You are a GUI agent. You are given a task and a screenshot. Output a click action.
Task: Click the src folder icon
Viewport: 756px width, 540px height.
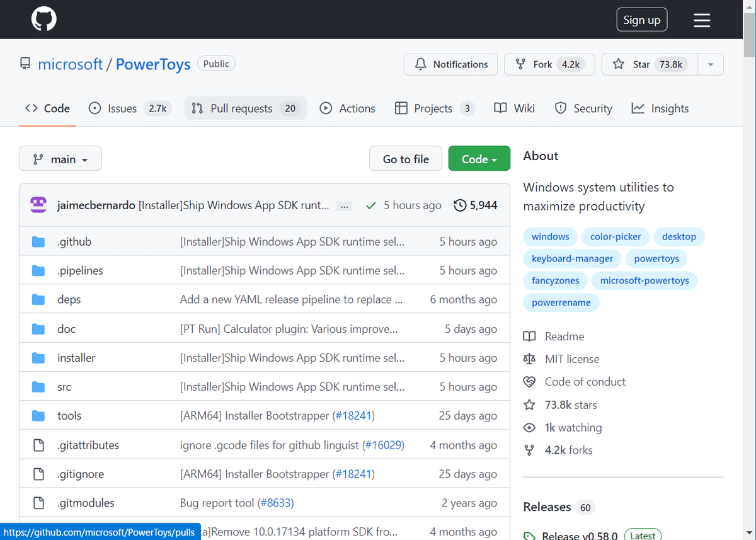pos(38,386)
